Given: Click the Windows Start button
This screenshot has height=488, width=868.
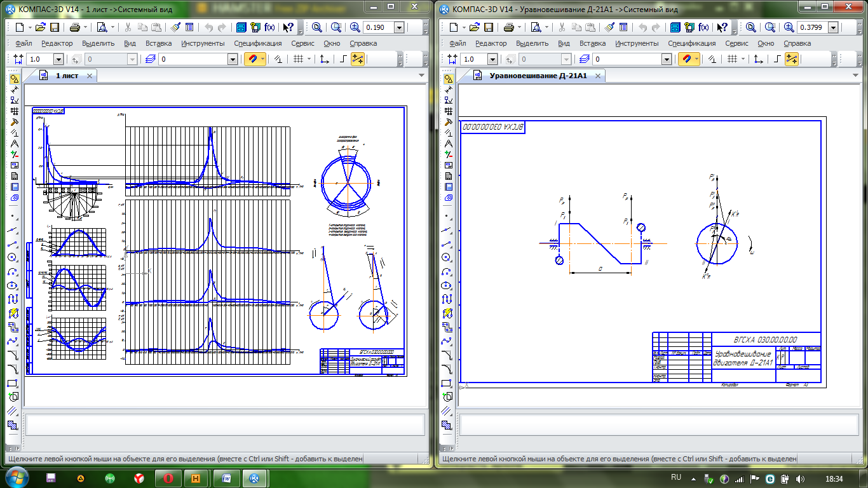Looking at the screenshot, I should coord(17,477).
